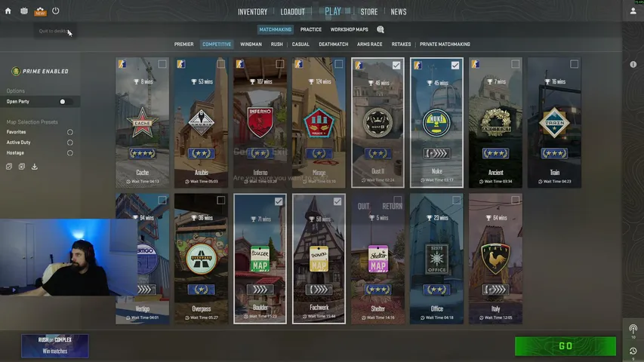Screen dimensions: 644x362
Task: Open the Rush on Complex banner
Action: coord(55,345)
